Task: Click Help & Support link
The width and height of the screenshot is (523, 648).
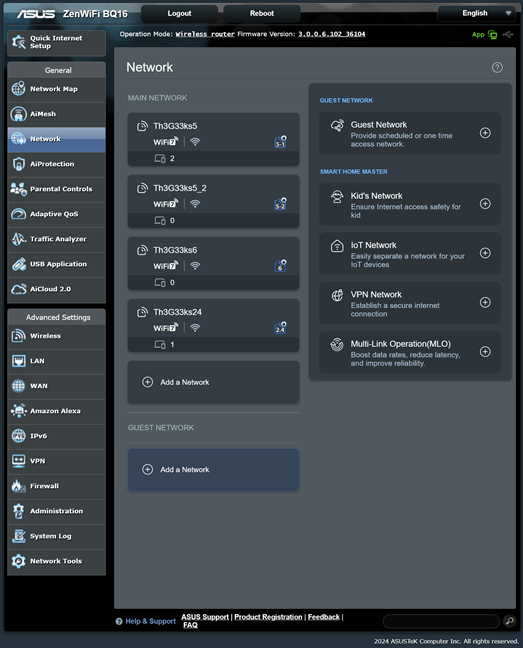Action: click(x=150, y=621)
